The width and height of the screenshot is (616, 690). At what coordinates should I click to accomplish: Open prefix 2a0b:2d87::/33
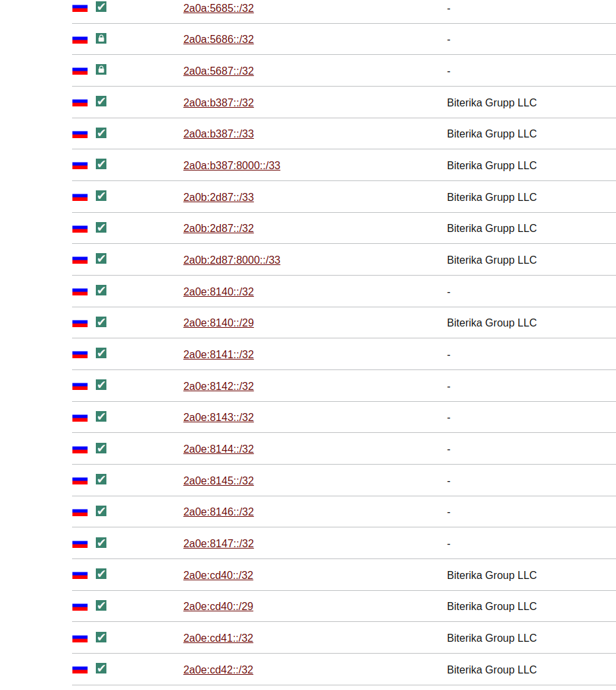218,197
